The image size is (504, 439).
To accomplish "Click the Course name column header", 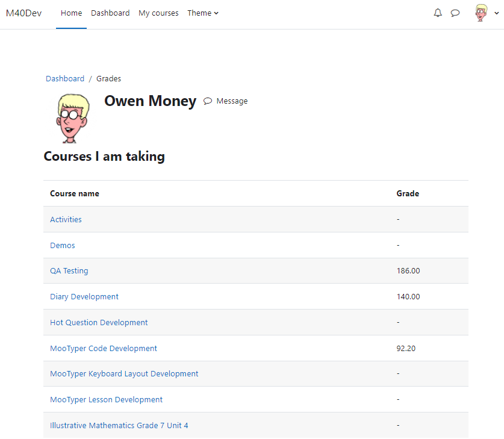I will pyautogui.click(x=75, y=193).
